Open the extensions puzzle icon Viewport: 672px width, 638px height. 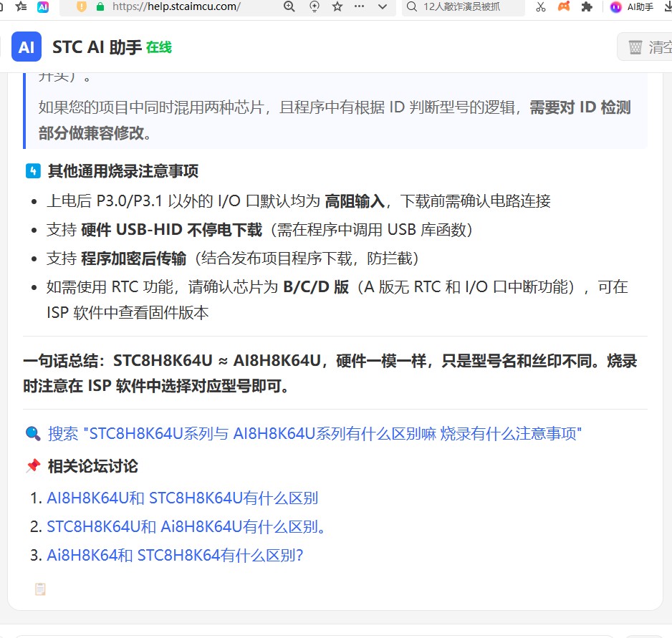pyautogui.click(x=587, y=6)
